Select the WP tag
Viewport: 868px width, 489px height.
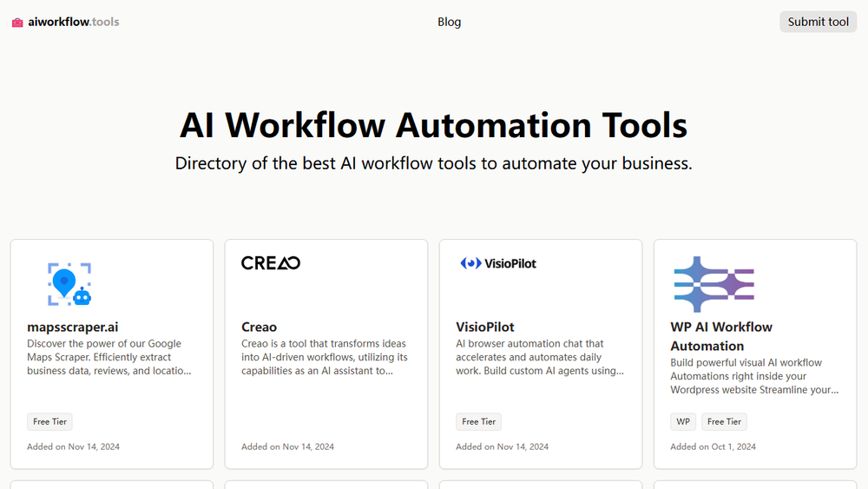683,421
